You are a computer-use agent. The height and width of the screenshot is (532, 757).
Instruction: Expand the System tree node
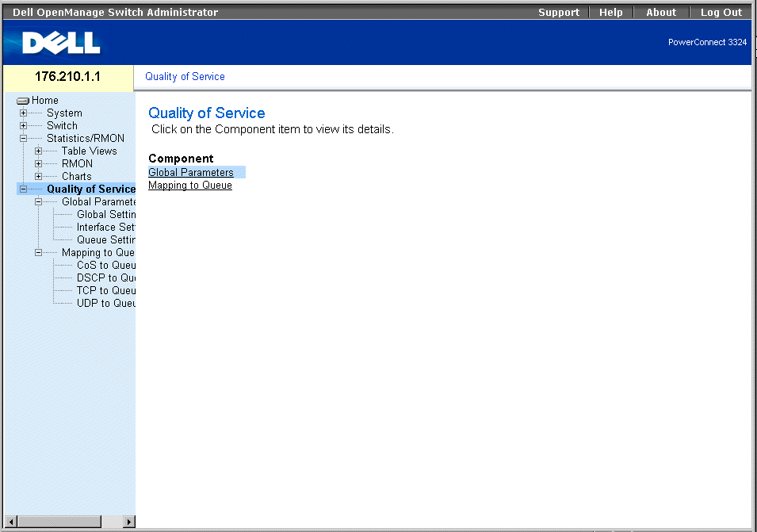(x=23, y=113)
